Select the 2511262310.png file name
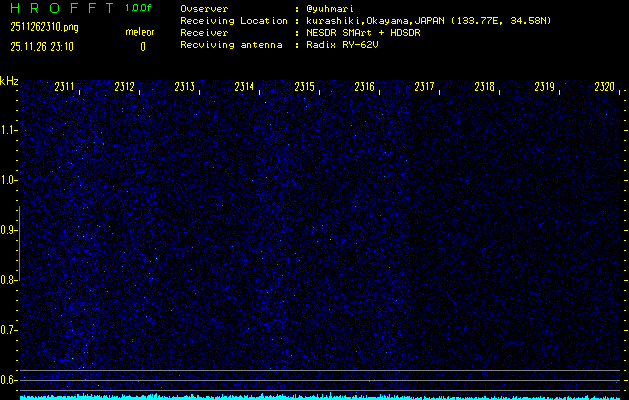629x400 pixels. point(38,30)
